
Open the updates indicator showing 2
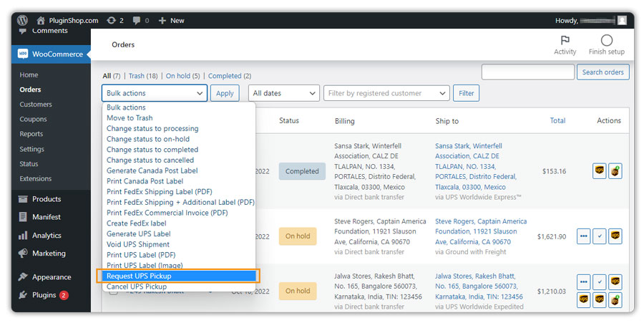(x=115, y=20)
